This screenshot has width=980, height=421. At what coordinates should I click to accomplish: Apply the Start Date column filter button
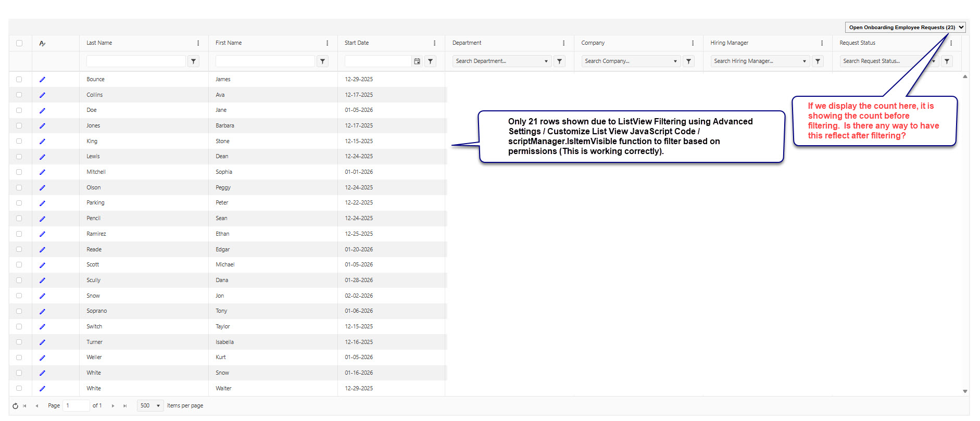coord(431,61)
